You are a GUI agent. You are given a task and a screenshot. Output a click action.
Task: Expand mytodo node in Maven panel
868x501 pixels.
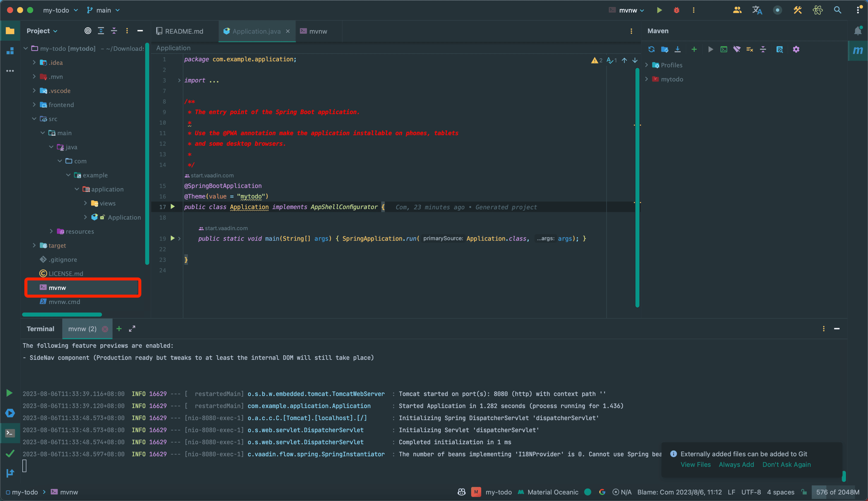point(646,79)
